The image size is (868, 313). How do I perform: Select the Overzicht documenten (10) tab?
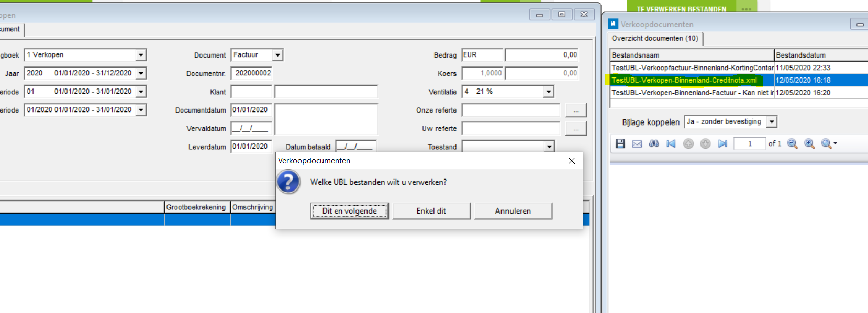pyautogui.click(x=655, y=39)
